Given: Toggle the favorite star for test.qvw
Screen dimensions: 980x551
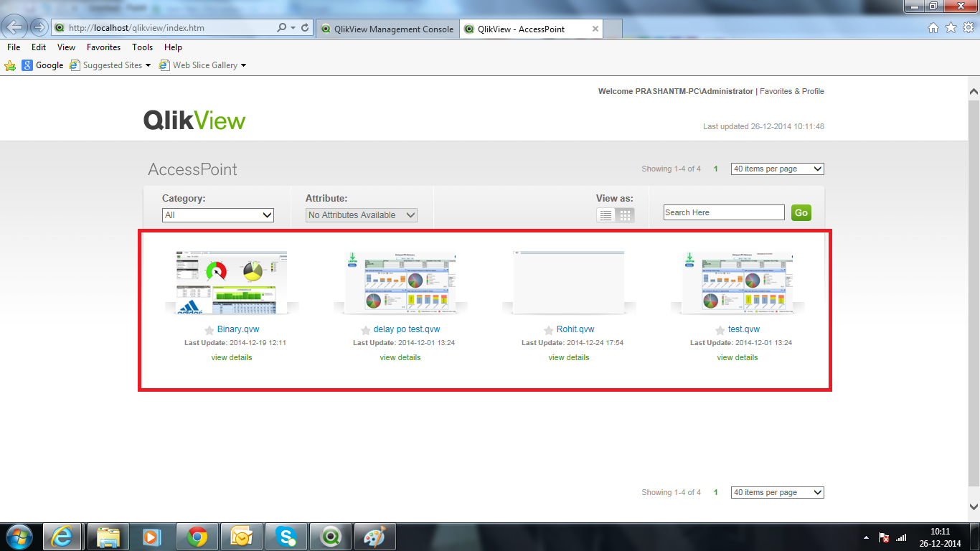Looking at the screenshot, I should 720,330.
